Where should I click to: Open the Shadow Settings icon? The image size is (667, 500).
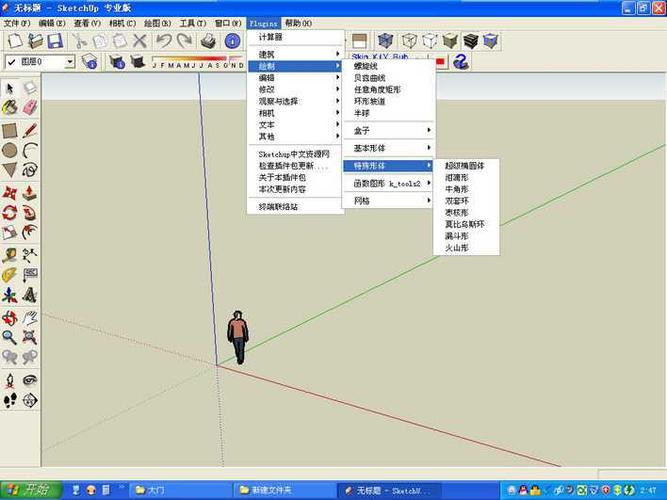[x=117, y=62]
